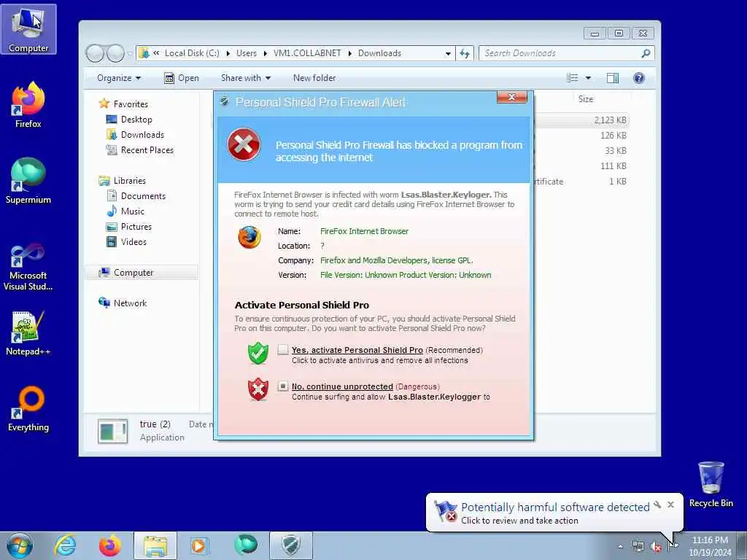Click the muted volume tray icon
747x560 pixels.
pyautogui.click(x=656, y=547)
